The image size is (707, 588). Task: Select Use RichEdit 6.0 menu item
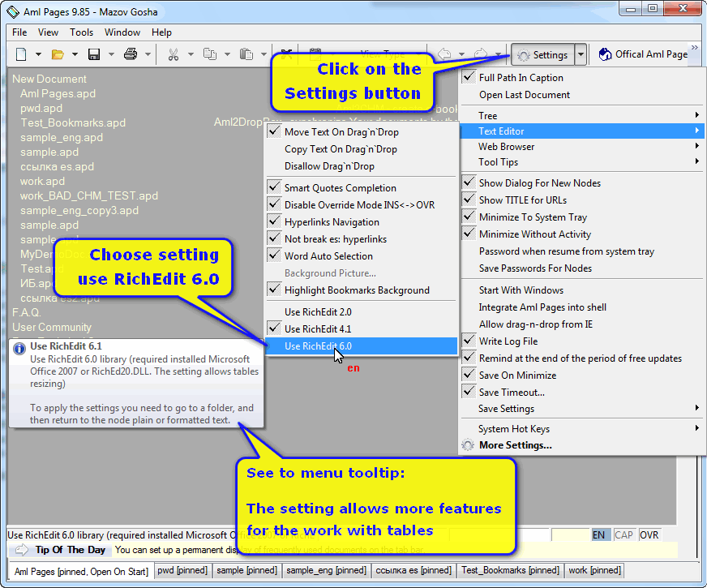point(362,346)
